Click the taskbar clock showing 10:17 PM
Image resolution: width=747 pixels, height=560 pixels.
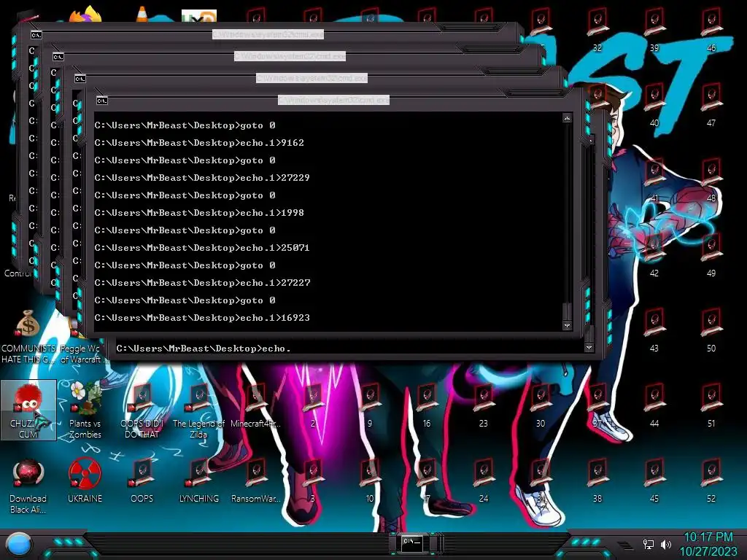tap(708, 544)
